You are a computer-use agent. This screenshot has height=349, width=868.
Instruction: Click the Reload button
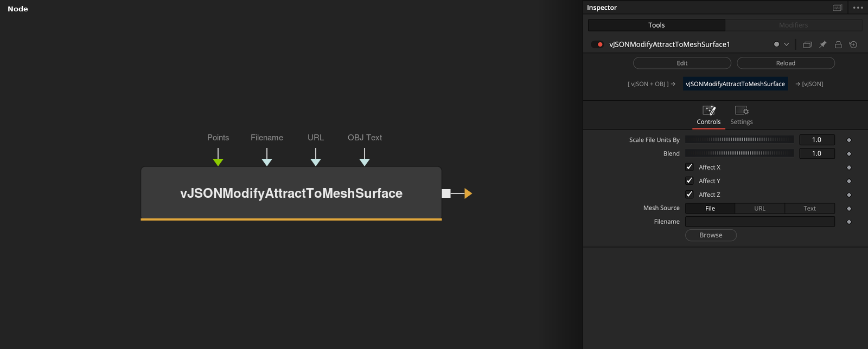click(786, 63)
